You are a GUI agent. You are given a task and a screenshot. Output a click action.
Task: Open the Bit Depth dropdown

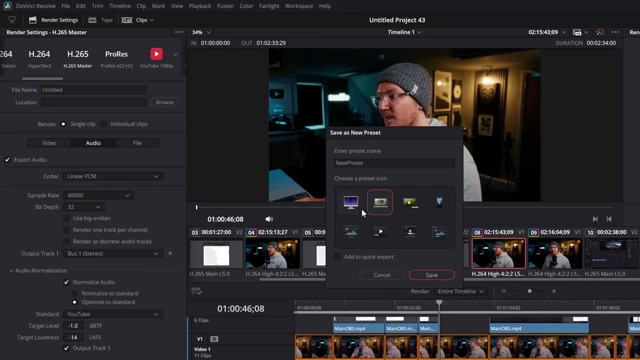point(84,207)
